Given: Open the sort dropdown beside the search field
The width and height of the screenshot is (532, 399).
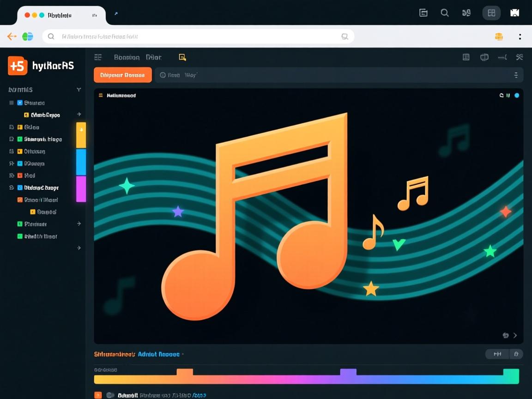Looking at the screenshot, I should 516,74.
